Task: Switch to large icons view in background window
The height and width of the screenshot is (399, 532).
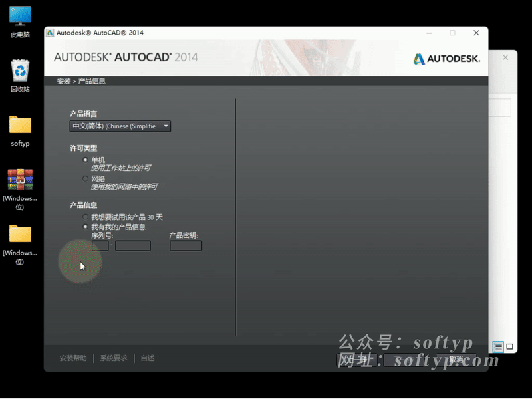Action: tap(509, 347)
